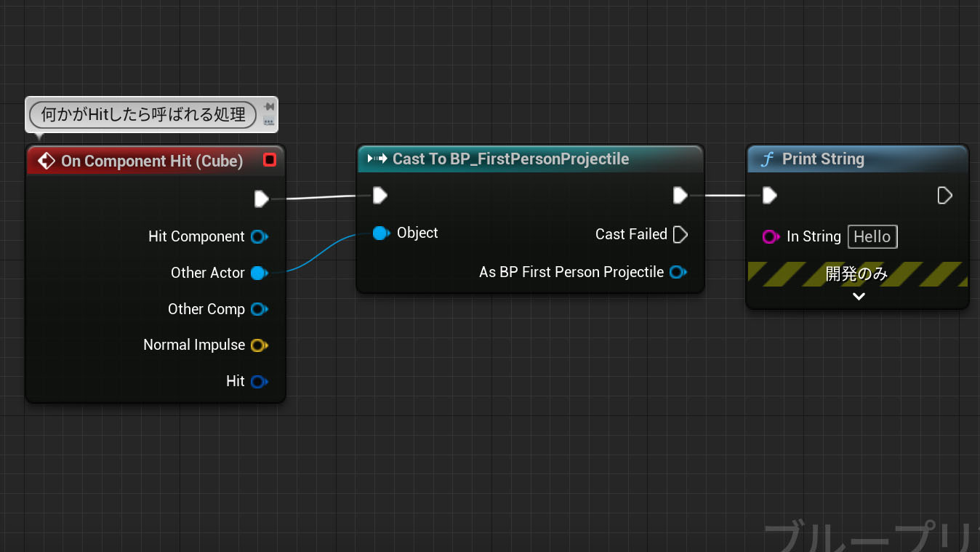Click the Hit Component label text

click(196, 236)
